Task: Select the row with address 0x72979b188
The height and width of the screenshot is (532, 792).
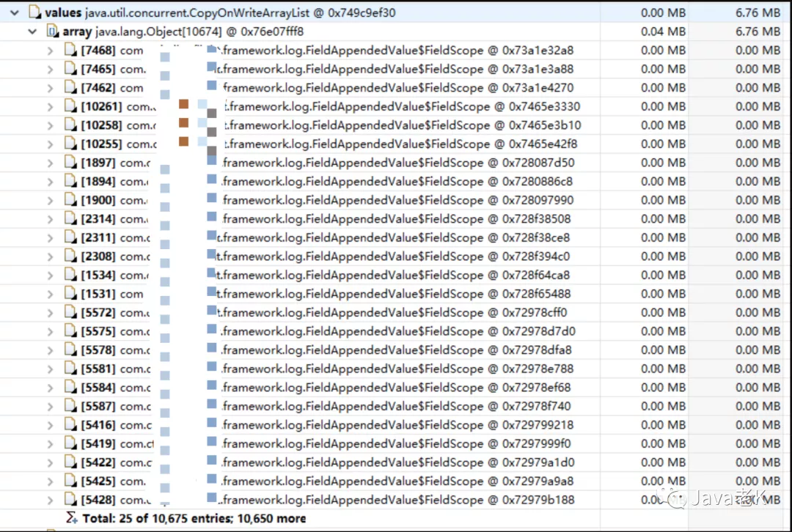Action: [396, 500]
